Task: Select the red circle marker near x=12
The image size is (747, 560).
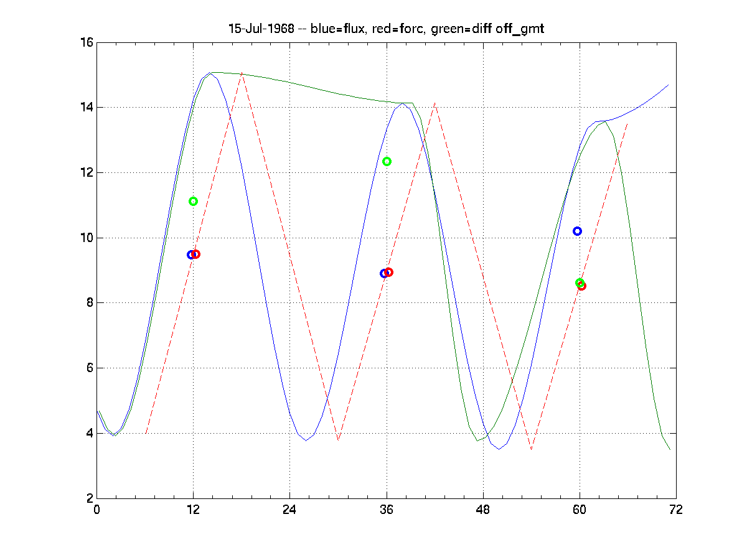Action: tap(196, 254)
